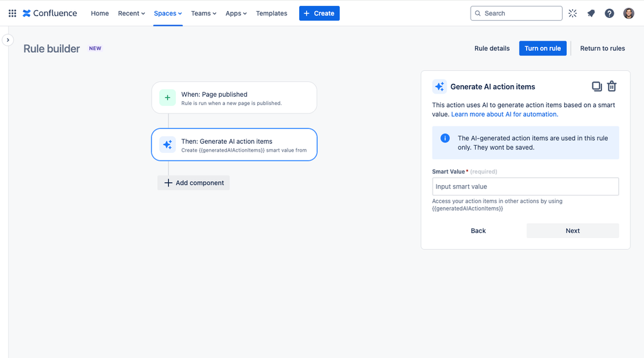Open the notifications bell icon
Image resolution: width=644 pixels, height=358 pixels.
[591, 13]
